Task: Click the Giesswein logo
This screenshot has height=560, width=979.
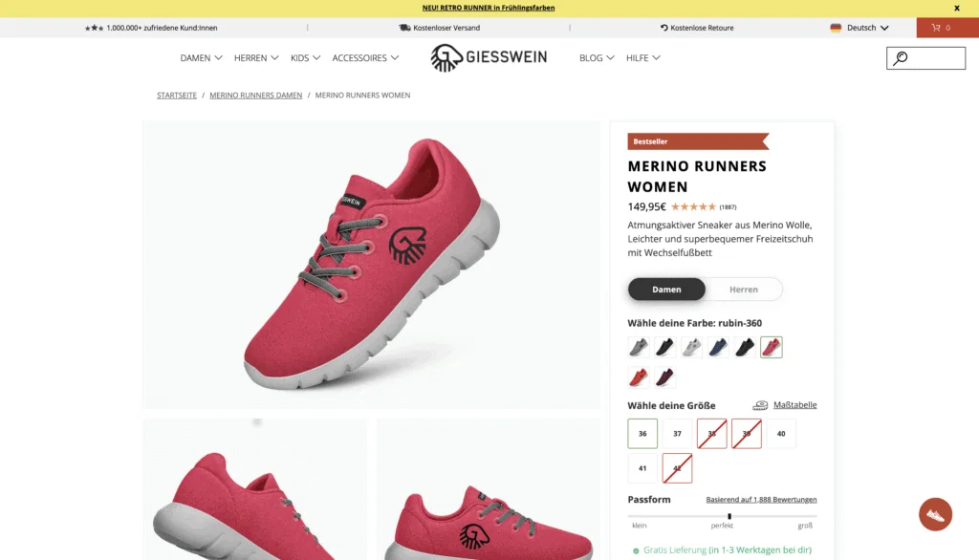Action: [489, 57]
